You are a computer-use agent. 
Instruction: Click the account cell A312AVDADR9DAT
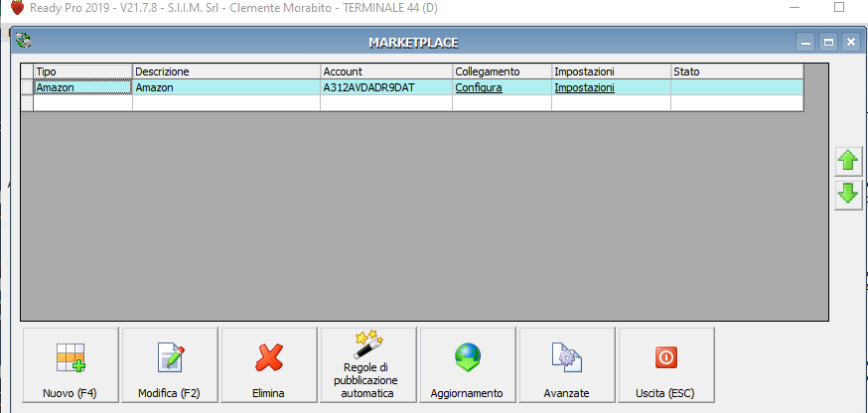(386, 87)
